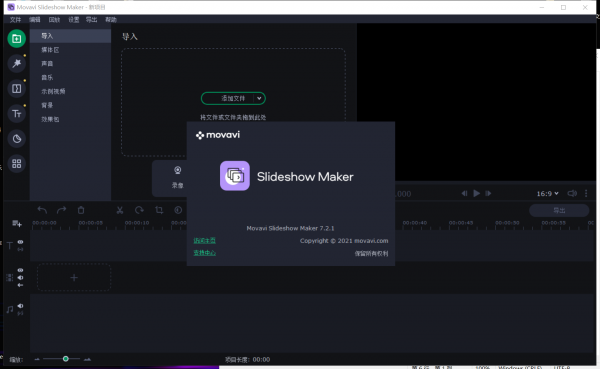600x369 pixels.
Task: Toggle title track visibility eye
Action: click(20, 242)
